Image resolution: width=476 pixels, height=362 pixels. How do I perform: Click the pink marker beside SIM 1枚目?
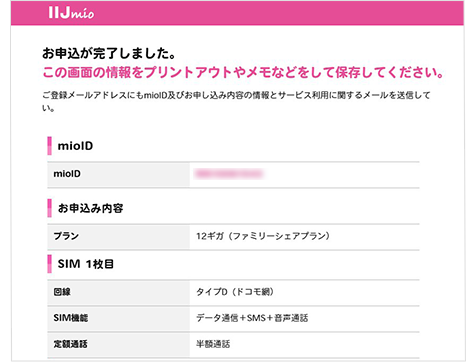[49, 264]
